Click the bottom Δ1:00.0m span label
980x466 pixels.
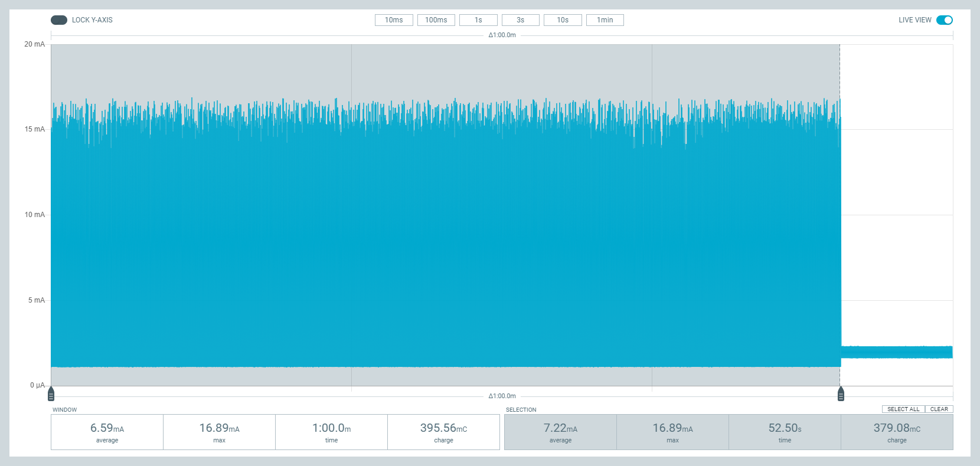tap(502, 396)
